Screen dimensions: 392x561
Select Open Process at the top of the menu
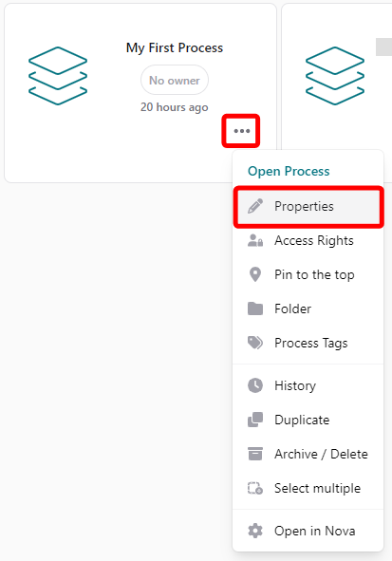[289, 171]
